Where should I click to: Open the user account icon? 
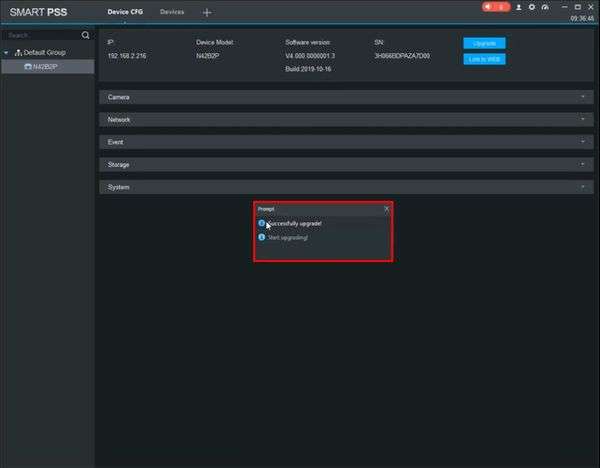tap(518, 7)
